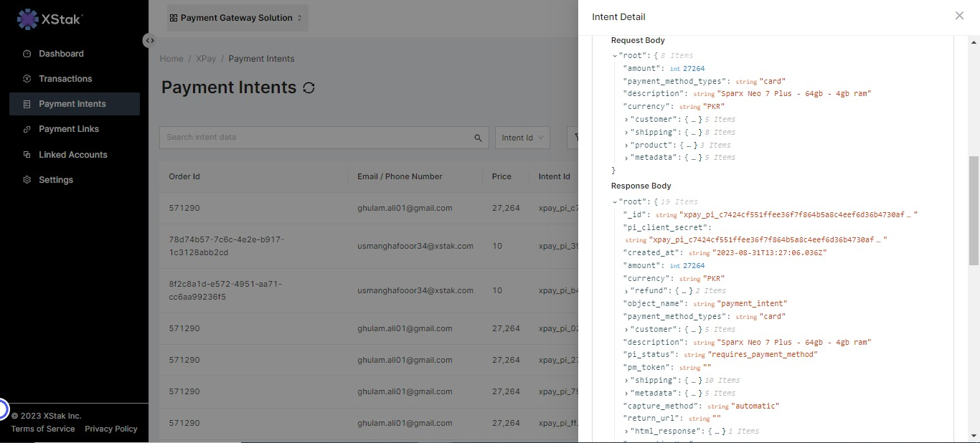Image resolution: width=980 pixels, height=443 pixels.
Task: Open the Intent Id filter dropdown
Action: coord(522,138)
